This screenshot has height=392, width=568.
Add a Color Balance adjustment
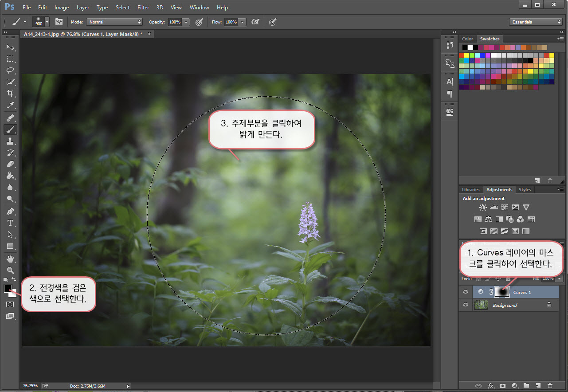[489, 219]
